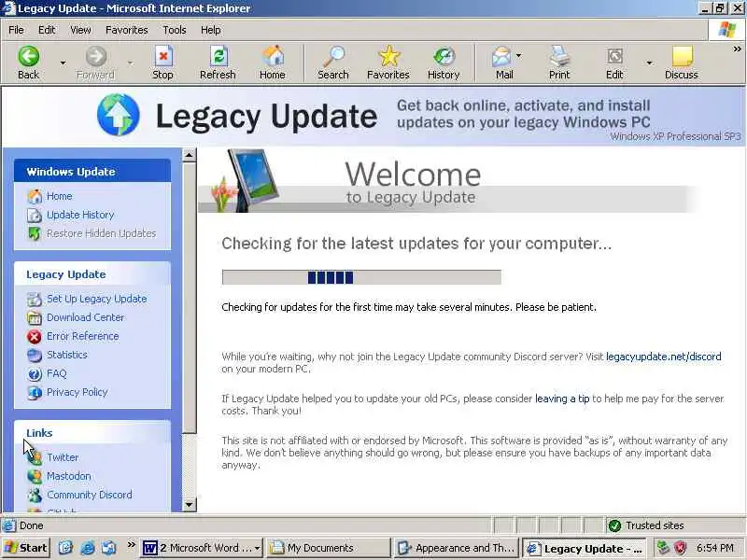Click the update checking progress bar
747x560 pixels.
pyautogui.click(x=361, y=277)
